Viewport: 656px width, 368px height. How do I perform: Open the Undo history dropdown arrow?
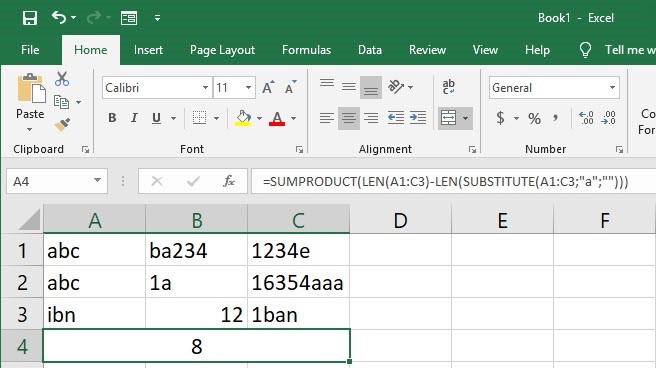pyautogui.click(x=74, y=18)
